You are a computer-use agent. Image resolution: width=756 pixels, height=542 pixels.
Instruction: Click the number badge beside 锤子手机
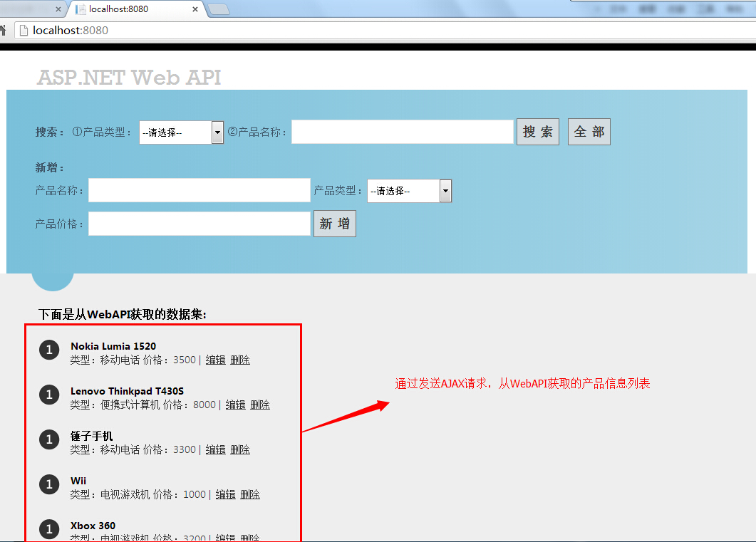(49, 439)
